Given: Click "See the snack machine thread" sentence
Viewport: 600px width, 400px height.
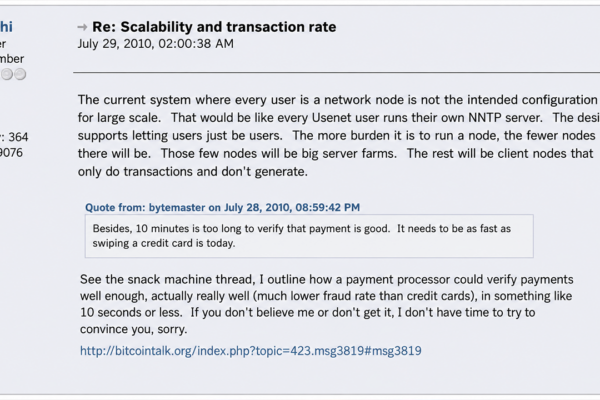Looking at the screenshot, I should [167, 279].
